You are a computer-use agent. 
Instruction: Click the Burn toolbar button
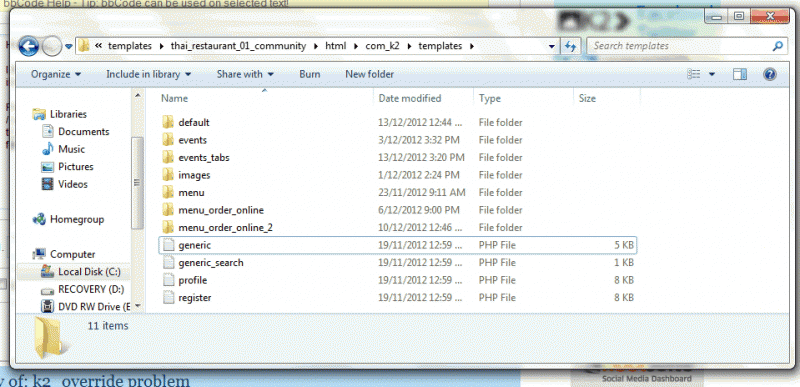tap(310, 74)
